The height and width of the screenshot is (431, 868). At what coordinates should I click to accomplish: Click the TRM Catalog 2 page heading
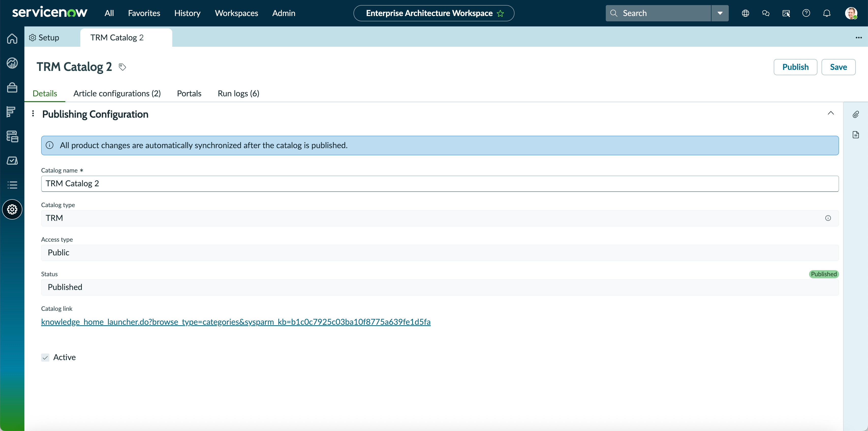(74, 67)
